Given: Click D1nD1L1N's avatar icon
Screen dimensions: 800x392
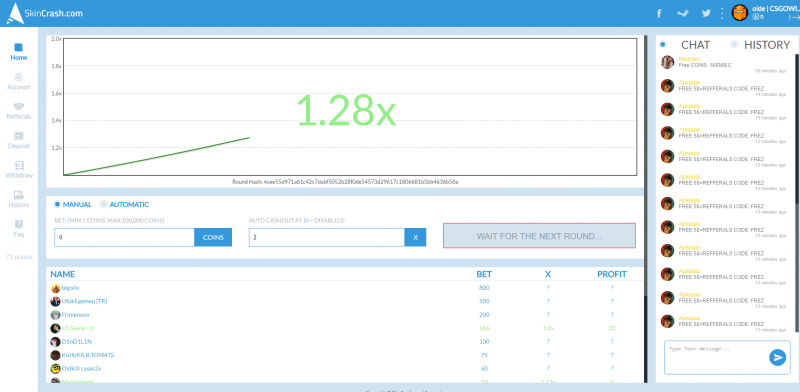Looking at the screenshot, I should [x=56, y=341].
